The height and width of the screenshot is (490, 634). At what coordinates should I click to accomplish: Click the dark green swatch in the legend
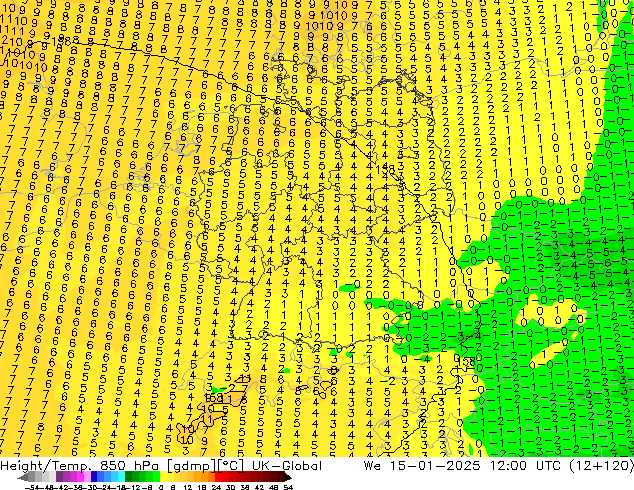tap(128, 478)
